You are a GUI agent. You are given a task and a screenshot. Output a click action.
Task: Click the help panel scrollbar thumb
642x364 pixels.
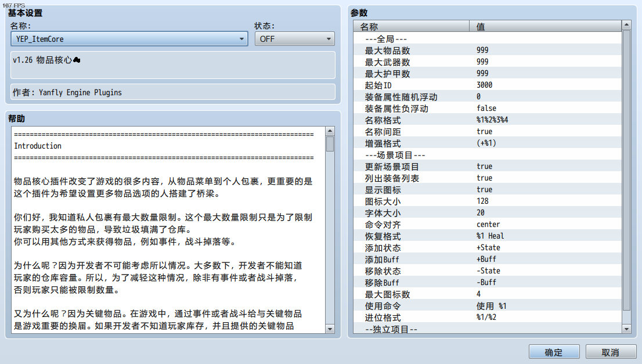point(330,144)
